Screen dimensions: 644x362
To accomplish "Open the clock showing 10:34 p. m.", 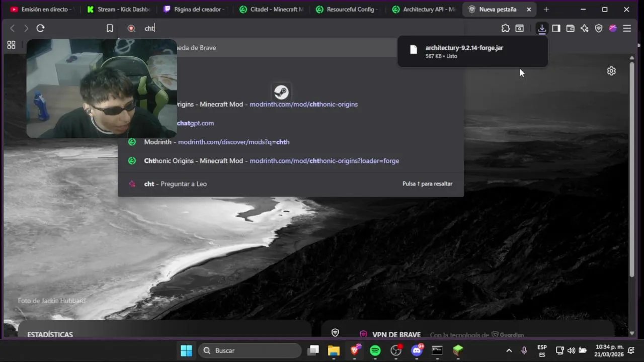I will click(x=608, y=350).
